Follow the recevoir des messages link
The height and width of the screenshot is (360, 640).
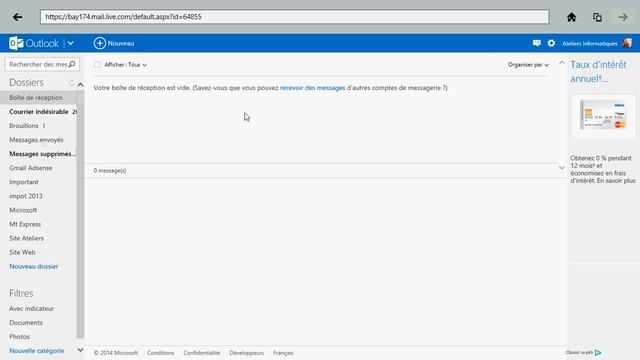pyautogui.click(x=312, y=88)
